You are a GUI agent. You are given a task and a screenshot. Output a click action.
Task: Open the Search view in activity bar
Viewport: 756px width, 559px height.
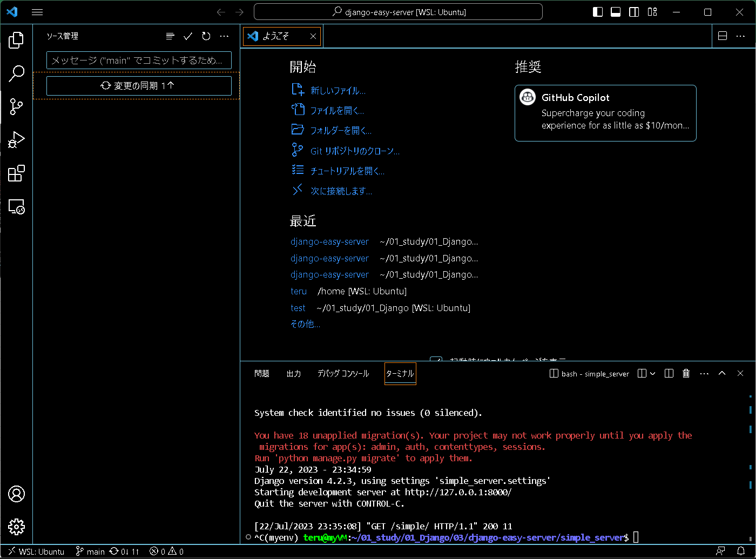point(17,73)
